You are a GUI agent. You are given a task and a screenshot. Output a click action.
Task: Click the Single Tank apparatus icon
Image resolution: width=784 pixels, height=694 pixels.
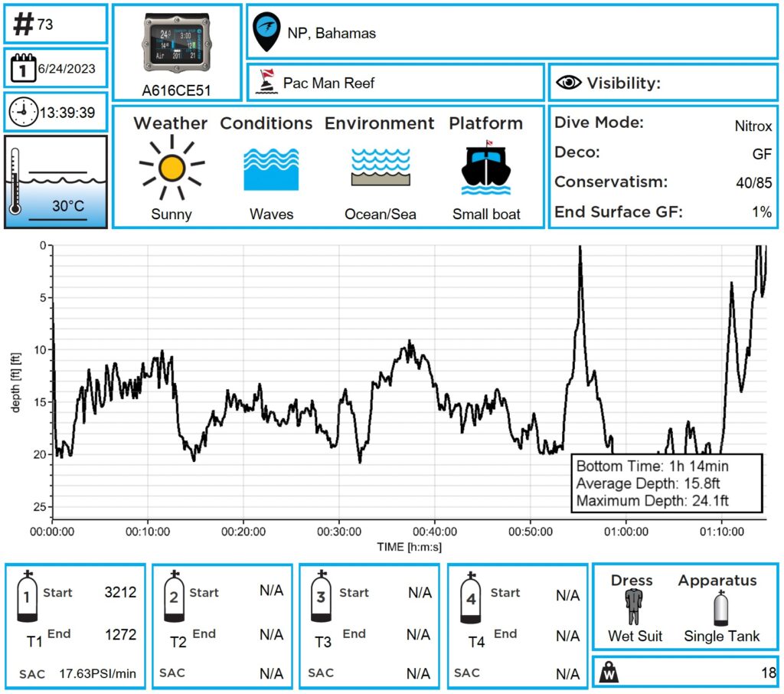(x=719, y=607)
